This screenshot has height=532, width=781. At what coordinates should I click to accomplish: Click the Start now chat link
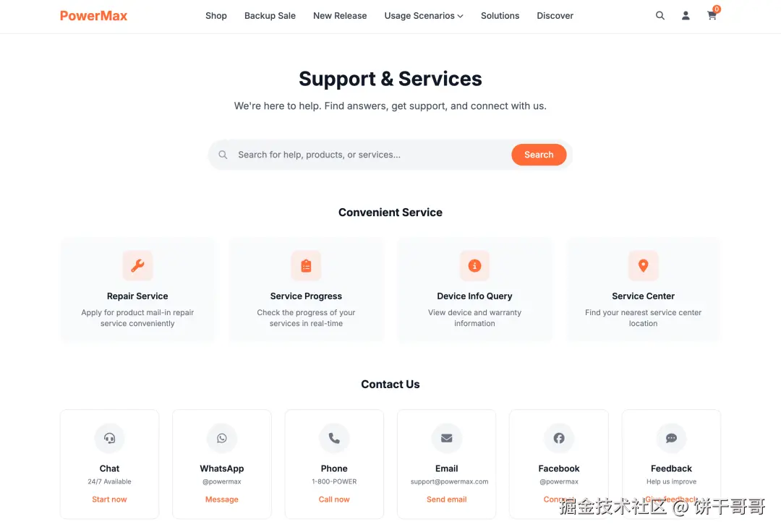point(110,499)
